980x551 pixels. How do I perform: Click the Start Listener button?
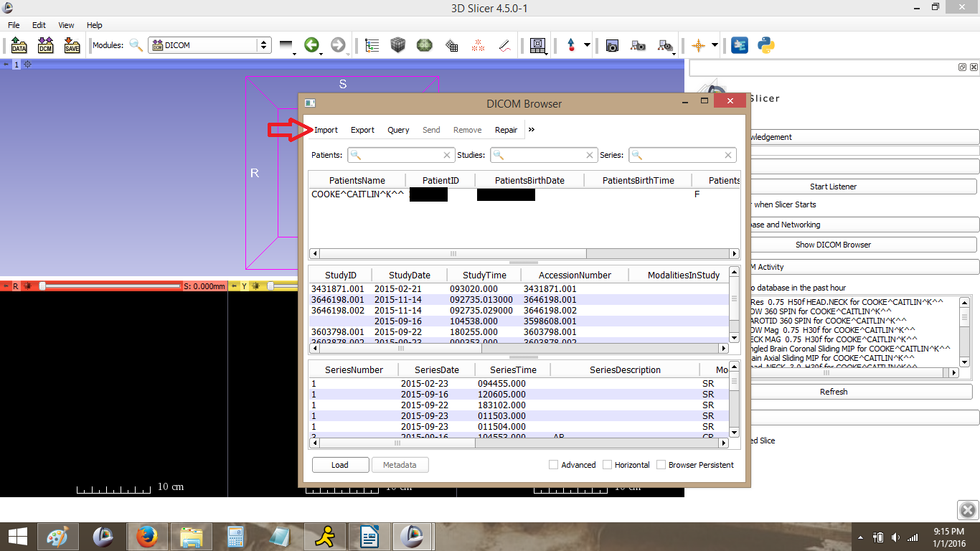(x=833, y=187)
